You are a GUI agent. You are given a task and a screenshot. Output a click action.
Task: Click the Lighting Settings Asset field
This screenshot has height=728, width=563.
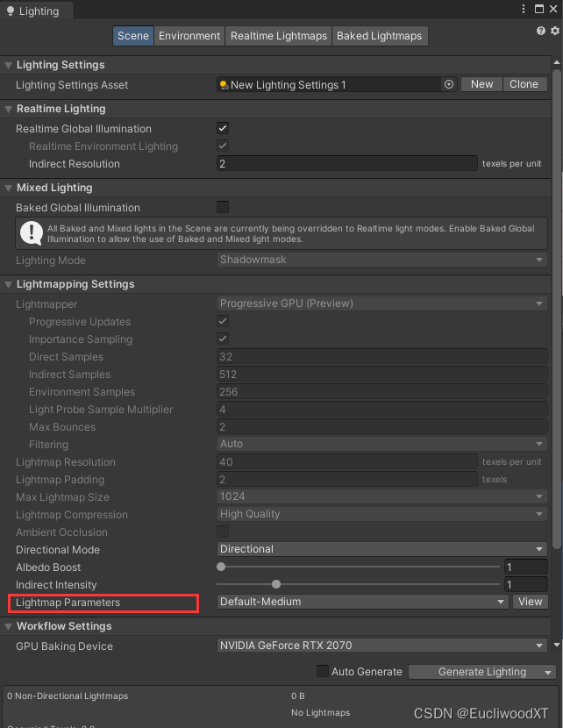[337, 84]
